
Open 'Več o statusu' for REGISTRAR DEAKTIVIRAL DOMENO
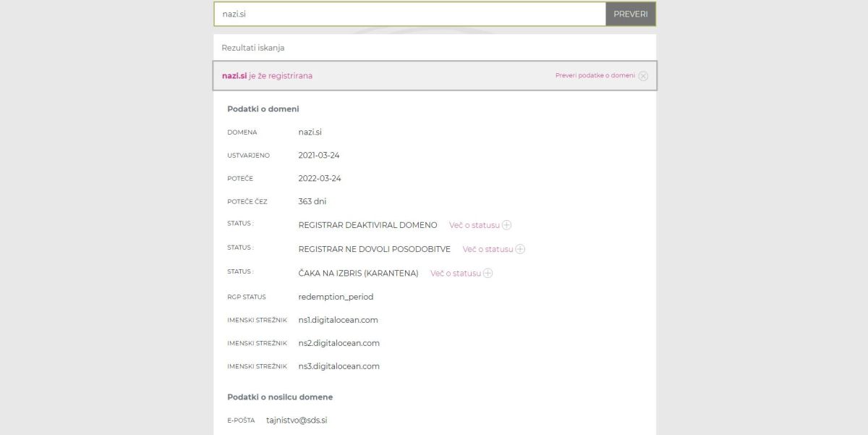pyautogui.click(x=475, y=225)
